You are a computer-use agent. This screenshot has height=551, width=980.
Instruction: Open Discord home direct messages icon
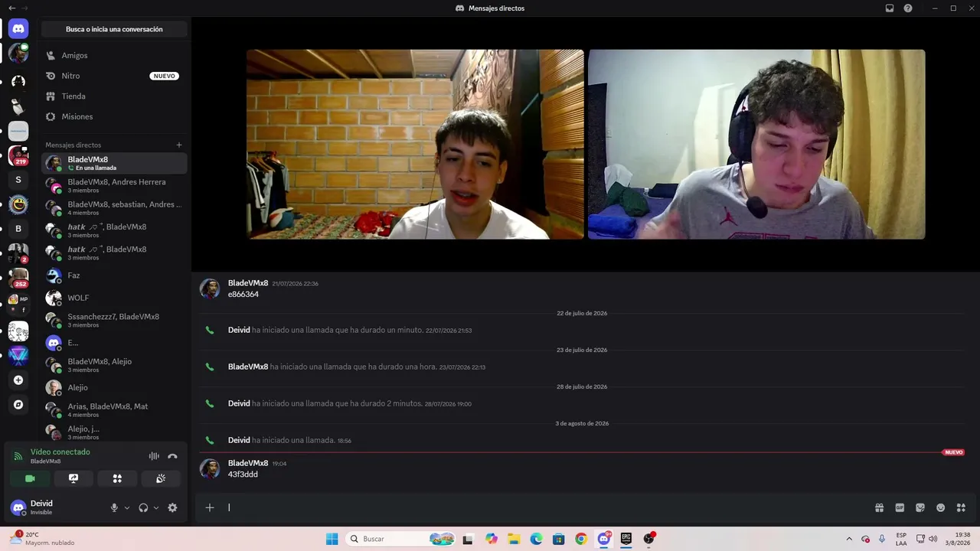tap(18, 29)
